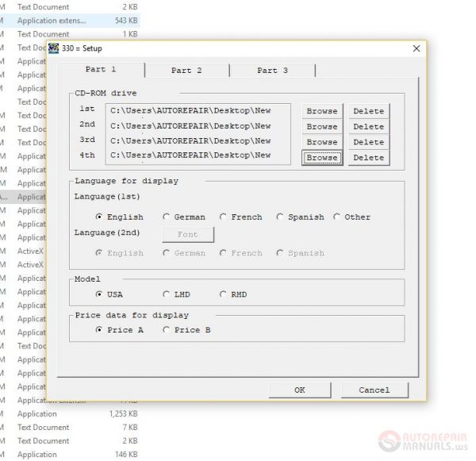Choose the USA model option
The width and height of the screenshot is (476, 461).
pos(109,294)
